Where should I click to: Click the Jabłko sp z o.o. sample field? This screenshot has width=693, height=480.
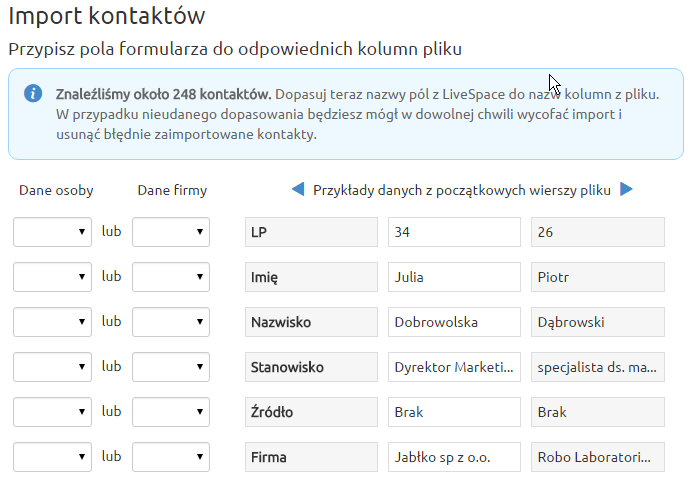point(454,457)
